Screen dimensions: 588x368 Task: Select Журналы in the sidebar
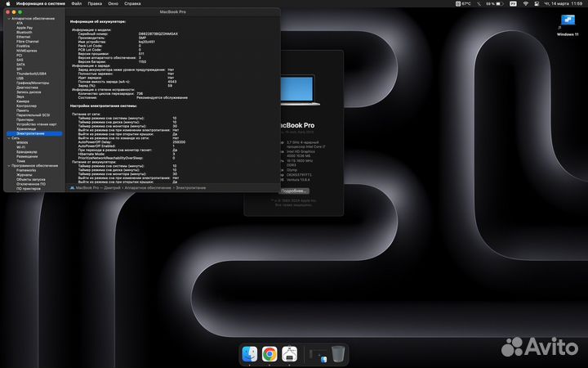[x=24, y=175]
